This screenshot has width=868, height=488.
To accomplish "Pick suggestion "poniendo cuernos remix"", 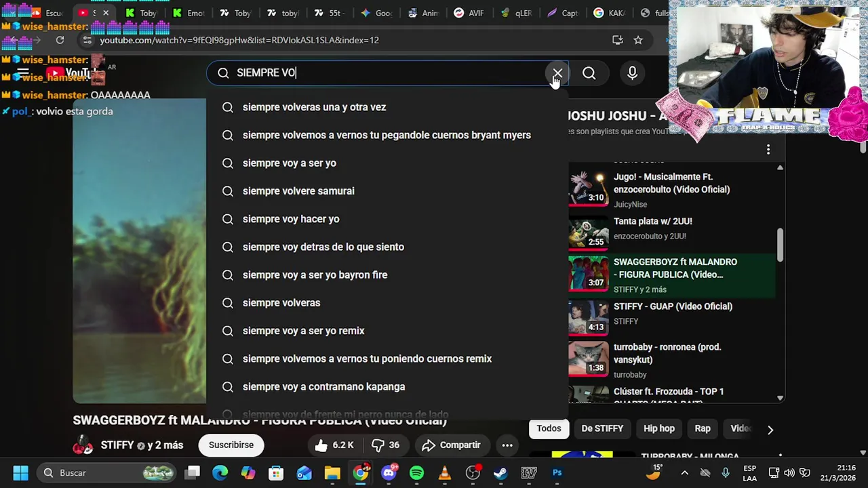I will pos(387,359).
